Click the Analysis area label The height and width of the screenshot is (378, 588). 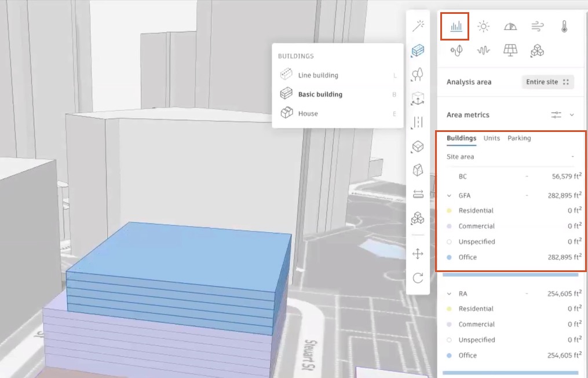tap(469, 82)
